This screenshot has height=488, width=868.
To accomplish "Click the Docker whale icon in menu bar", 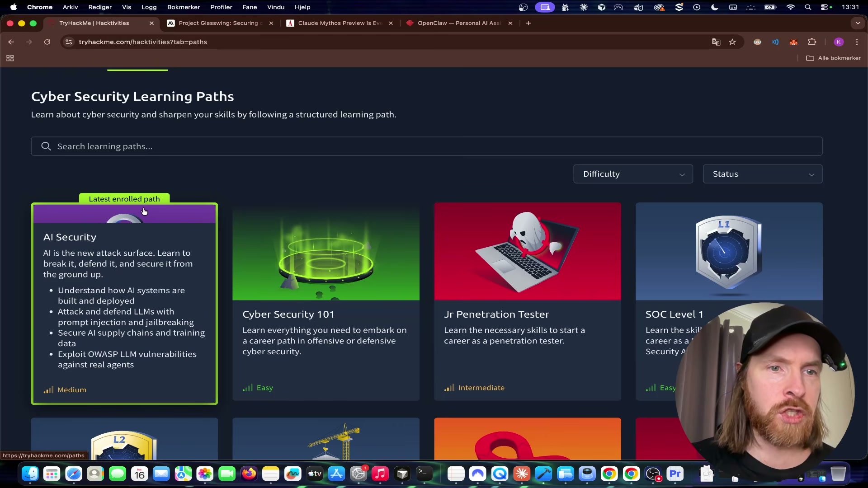I will point(638,7).
